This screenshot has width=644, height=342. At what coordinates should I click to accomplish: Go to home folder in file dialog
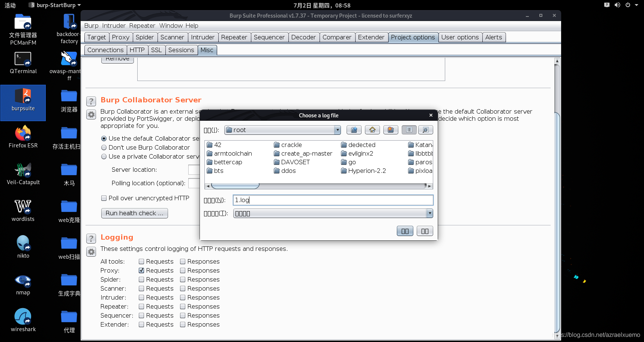point(372,130)
